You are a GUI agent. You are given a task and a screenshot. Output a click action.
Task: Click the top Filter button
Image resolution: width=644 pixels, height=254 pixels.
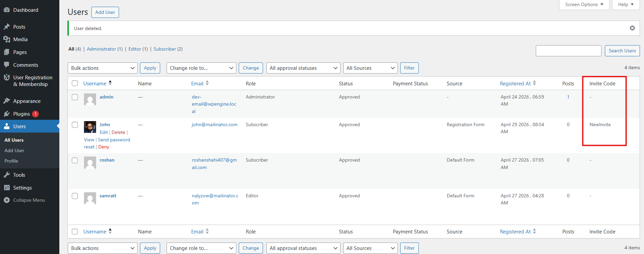(409, 68)
